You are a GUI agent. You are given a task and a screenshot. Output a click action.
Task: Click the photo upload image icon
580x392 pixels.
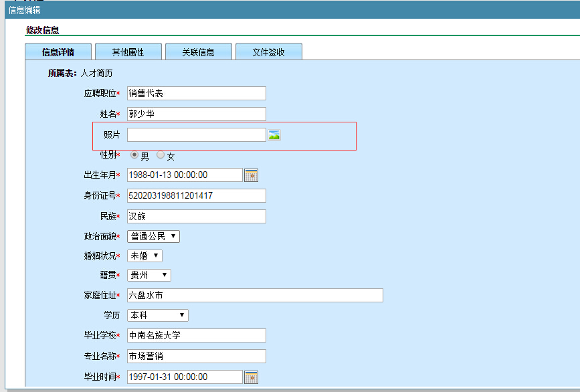point(274,135)
